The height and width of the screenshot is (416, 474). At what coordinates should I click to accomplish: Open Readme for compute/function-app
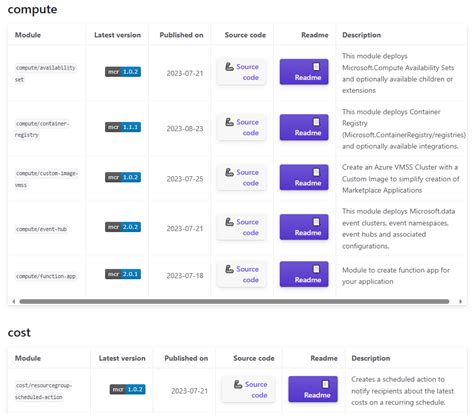[304, 274]
